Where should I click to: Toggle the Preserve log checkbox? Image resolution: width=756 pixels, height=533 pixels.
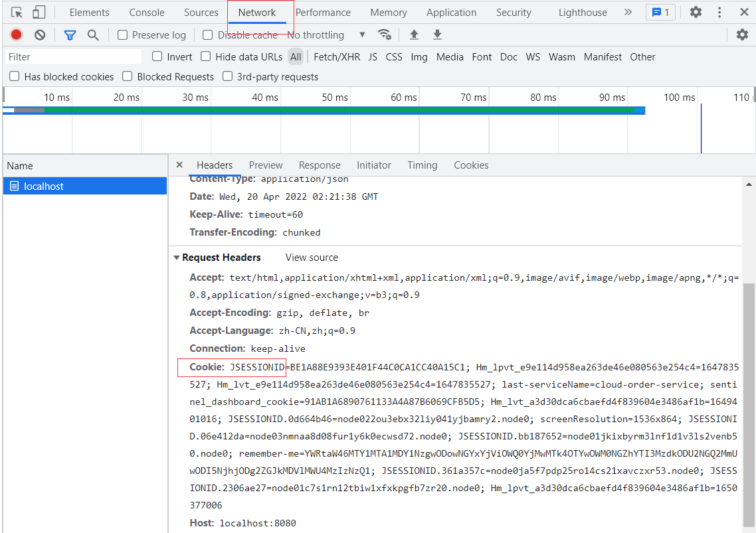[x=122, y=35]
